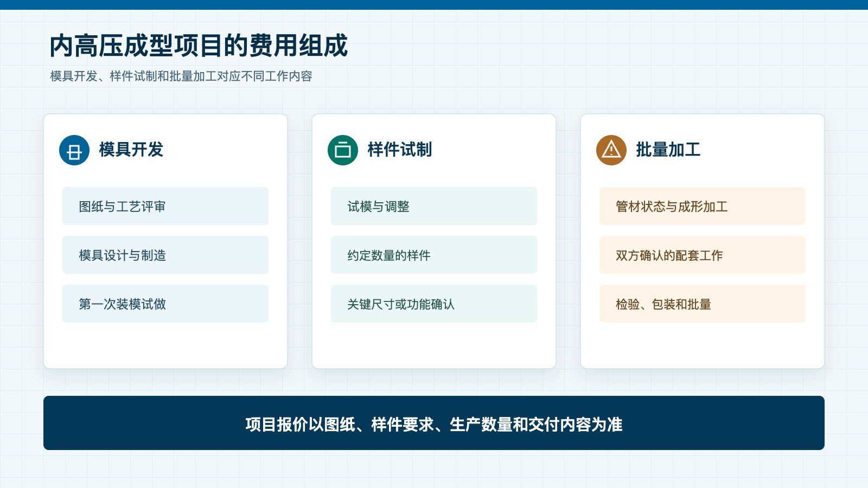The image size is (868, 488).
Task: Click the slide title 内高压成型项目的费用组成
Action: tap(199, 46)
